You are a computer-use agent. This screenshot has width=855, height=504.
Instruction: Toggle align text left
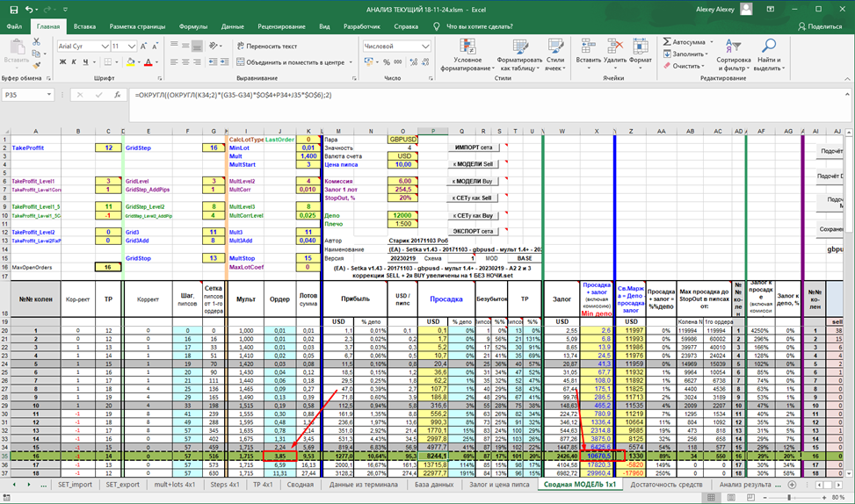tap(174, 62)
